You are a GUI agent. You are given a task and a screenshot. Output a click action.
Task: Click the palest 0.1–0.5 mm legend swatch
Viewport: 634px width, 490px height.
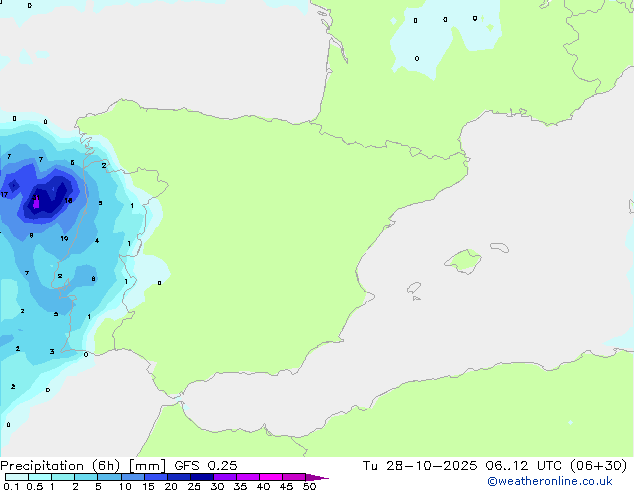(x=17, y=477)
